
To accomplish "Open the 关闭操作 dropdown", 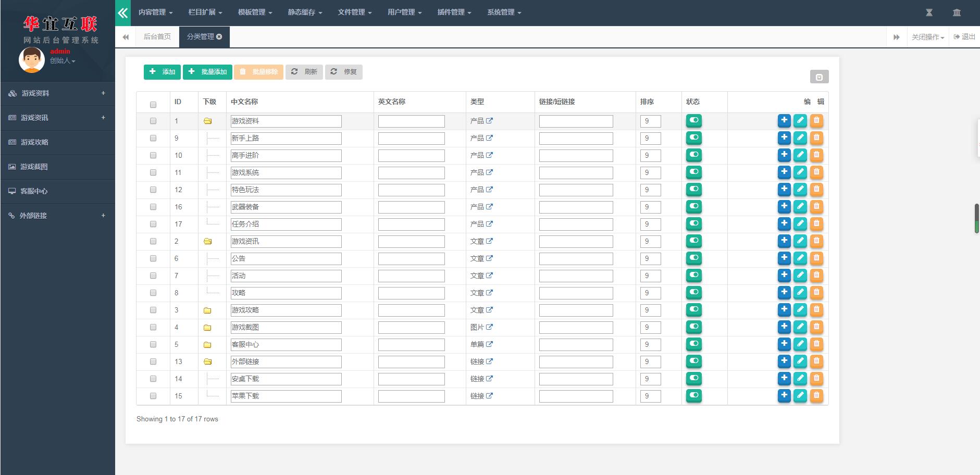I will [x=928, y=37].
